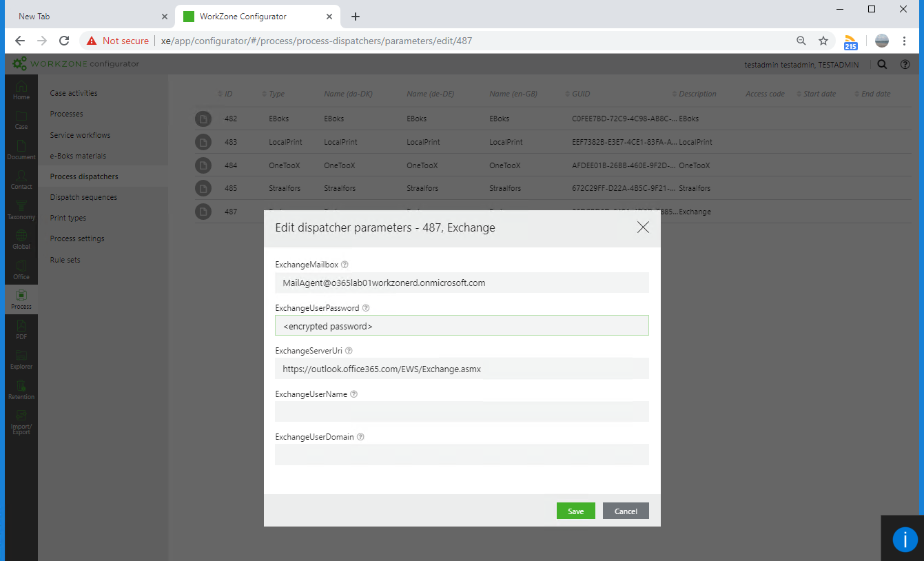Screen dimensions: 924x561
Task: Open the Home module in sidebar
Action: tap(21, 90)
